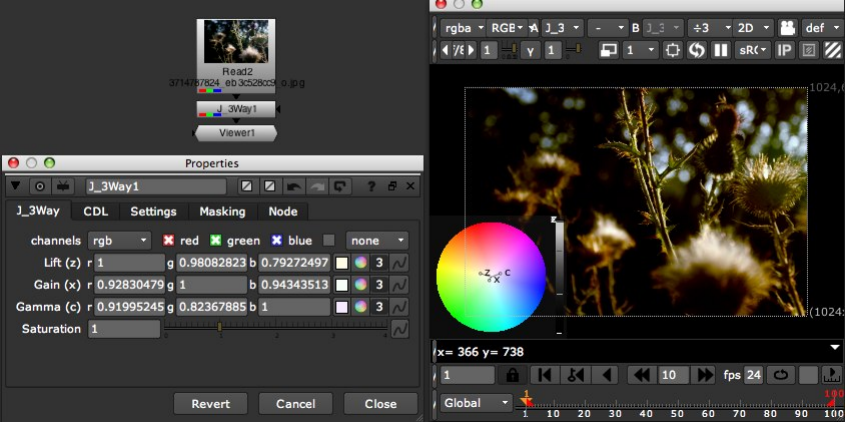Click the second diagonal-square icon in Properties header
This screenshot has width=845, height=422.
click(269, 186)
